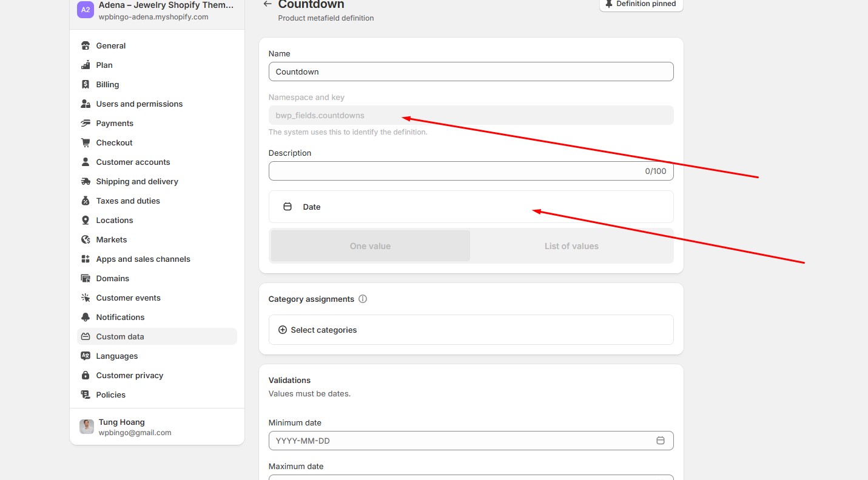The width and height of the screenshot is (868, 480).
Task: Click the Billing icon in sidebar
Action: click(x=86, y=84)
